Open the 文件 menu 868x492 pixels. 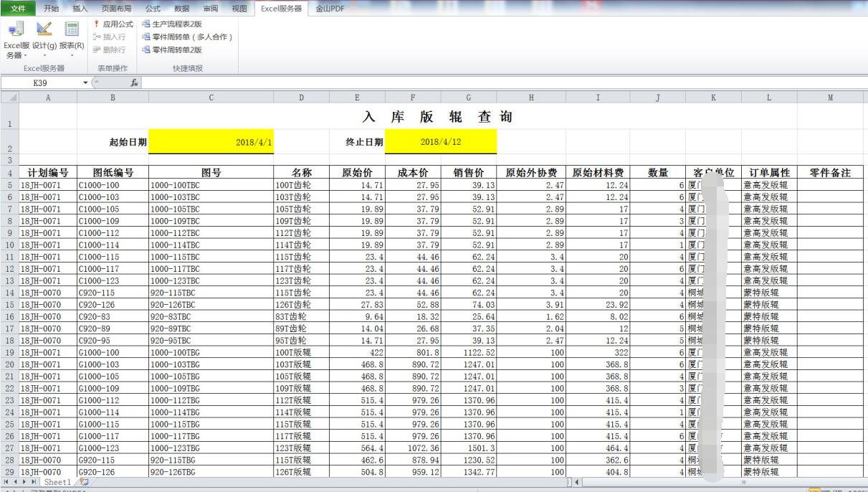(x=18, y=9)
